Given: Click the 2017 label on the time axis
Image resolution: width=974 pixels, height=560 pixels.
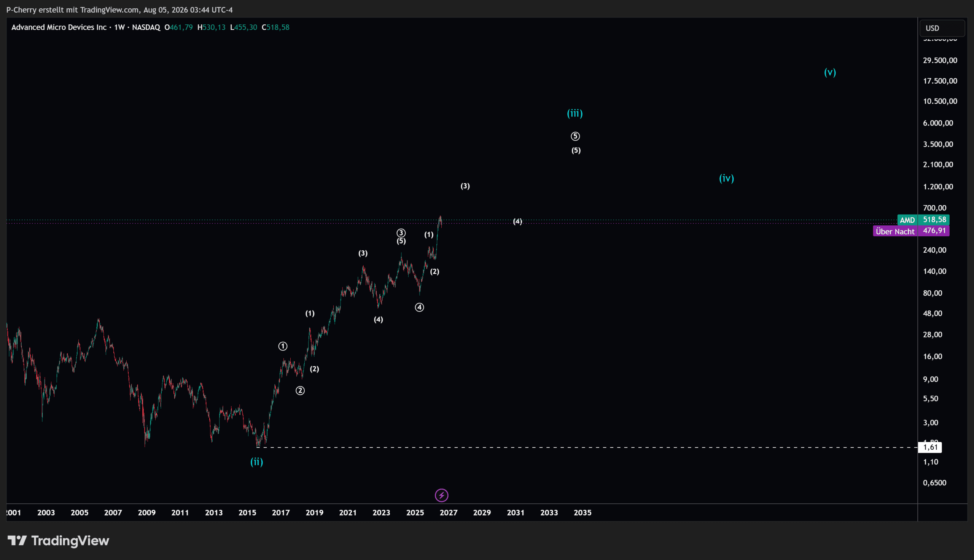Looking at the screenshot, I should (x=281, y=513).
